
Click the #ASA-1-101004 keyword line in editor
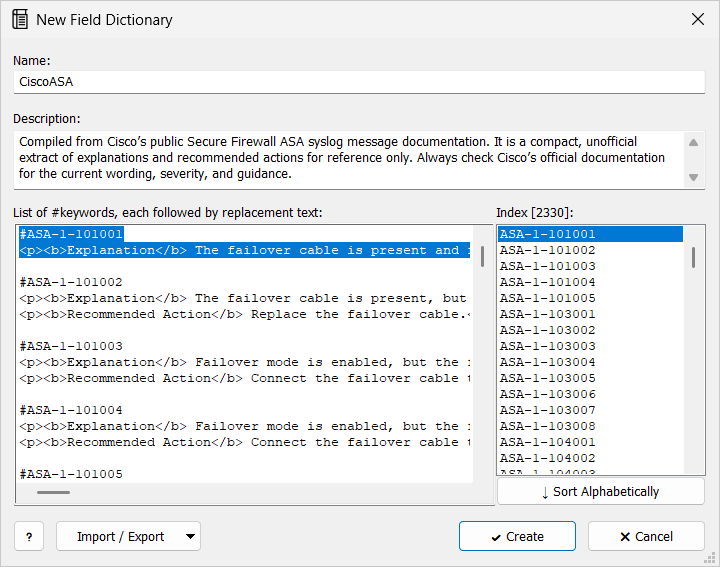click(x=71, y=410)
